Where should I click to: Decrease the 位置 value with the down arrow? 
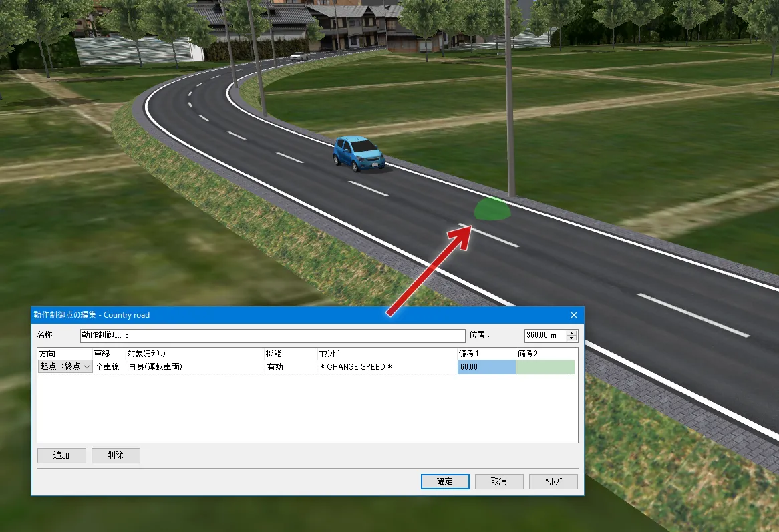click(571, 338)
